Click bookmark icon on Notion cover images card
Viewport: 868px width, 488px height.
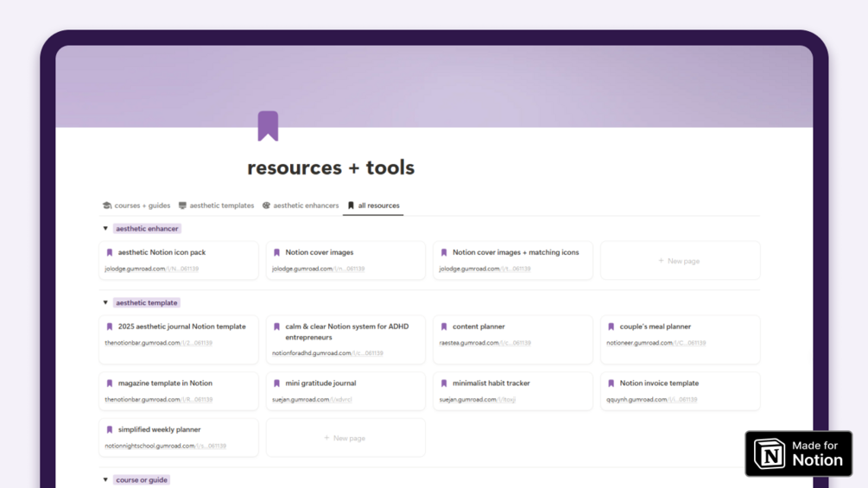coord(276,252)
